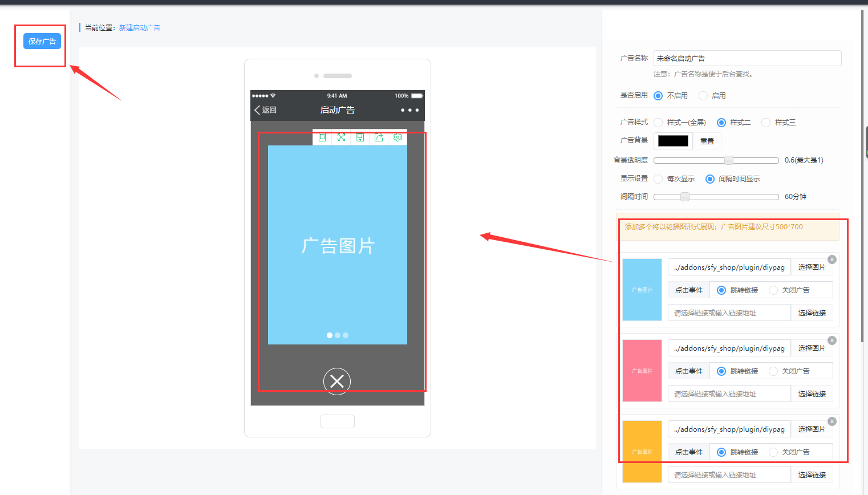Image resolution: width=868 pixels, height=495 pixels.
Task: Select 间隔时间显示 display setting
Action: [x=710, y=179]
